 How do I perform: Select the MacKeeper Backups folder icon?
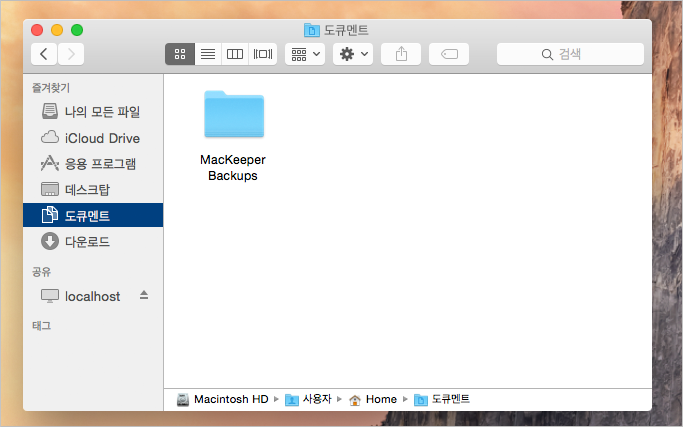click(234, 115)
